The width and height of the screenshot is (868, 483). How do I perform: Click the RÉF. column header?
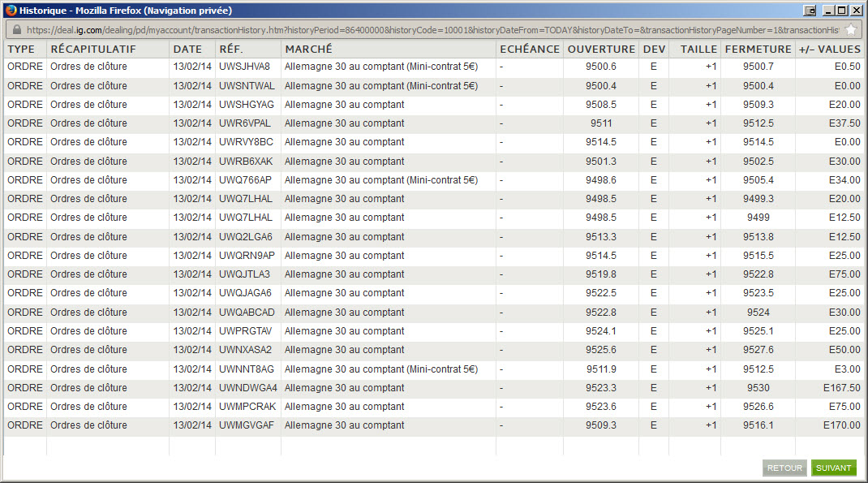(x=231, y=50)
